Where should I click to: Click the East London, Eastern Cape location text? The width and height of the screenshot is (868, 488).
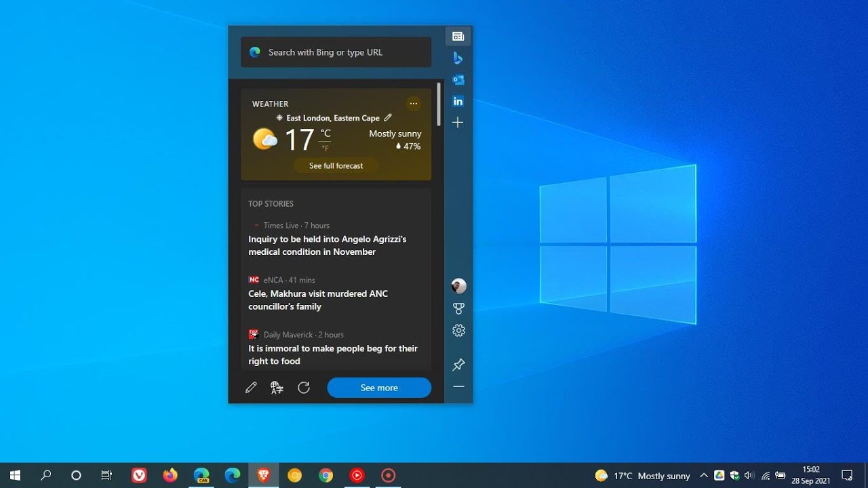[x=333, y=118]
